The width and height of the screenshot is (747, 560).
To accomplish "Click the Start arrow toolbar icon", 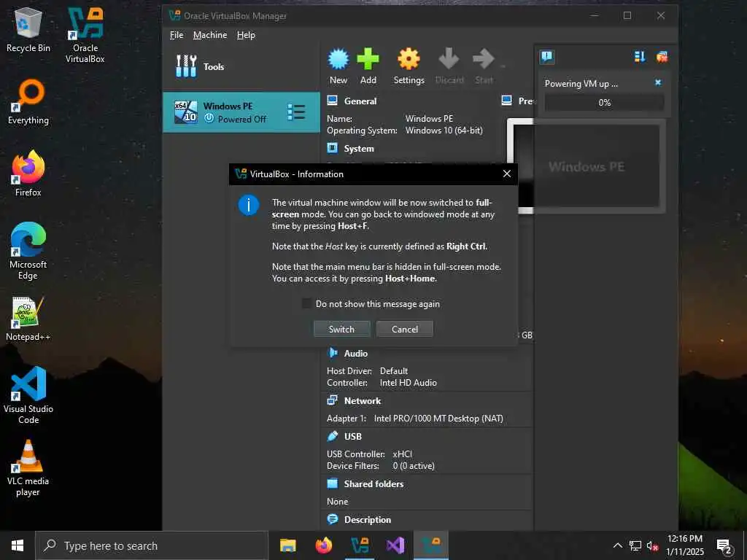I will 484,59.
